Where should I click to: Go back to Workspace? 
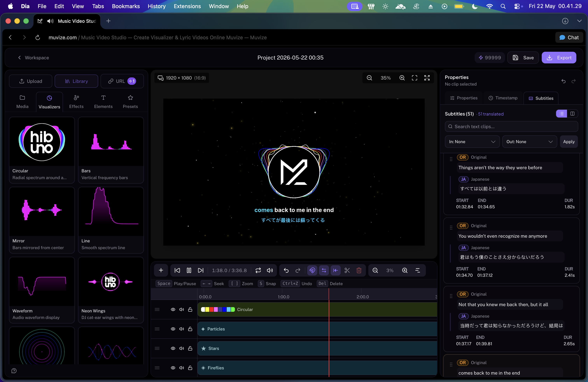[33, 58]
